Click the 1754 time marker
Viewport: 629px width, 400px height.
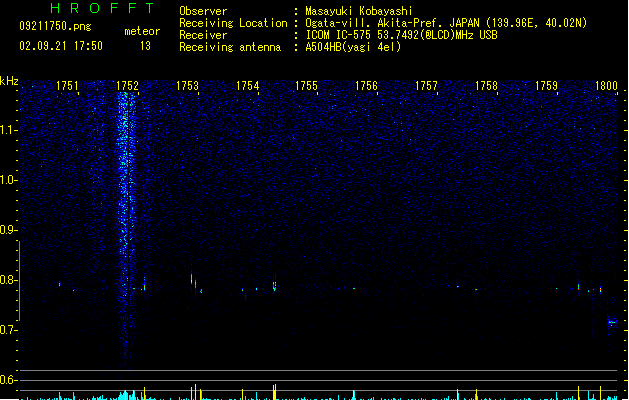[x=248, y=86]
